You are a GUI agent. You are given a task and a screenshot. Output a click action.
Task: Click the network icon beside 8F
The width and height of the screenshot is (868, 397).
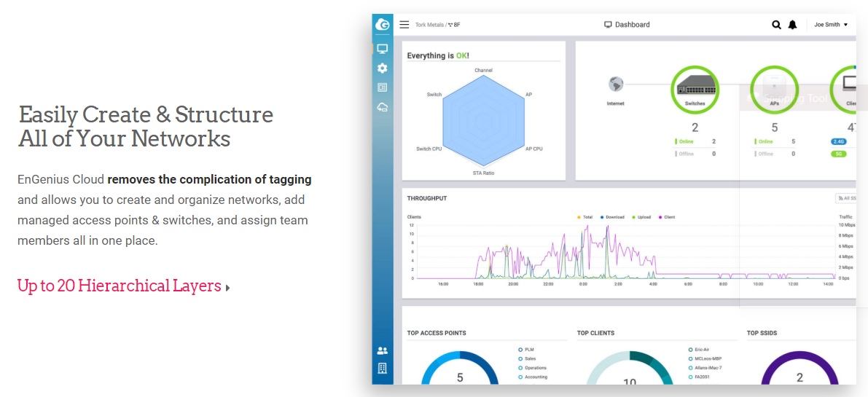pyautogui.click(x=450, y=25)
